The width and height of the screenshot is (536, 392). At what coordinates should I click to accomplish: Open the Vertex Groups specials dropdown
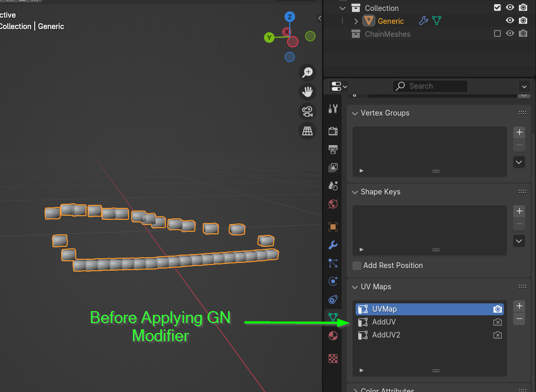519,162
